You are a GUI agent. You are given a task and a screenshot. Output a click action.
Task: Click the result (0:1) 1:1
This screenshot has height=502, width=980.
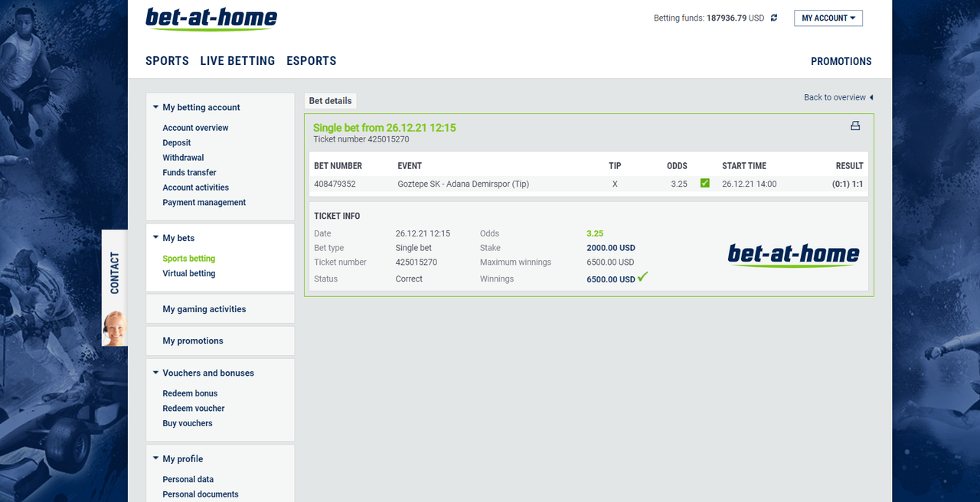click(848, 184)
